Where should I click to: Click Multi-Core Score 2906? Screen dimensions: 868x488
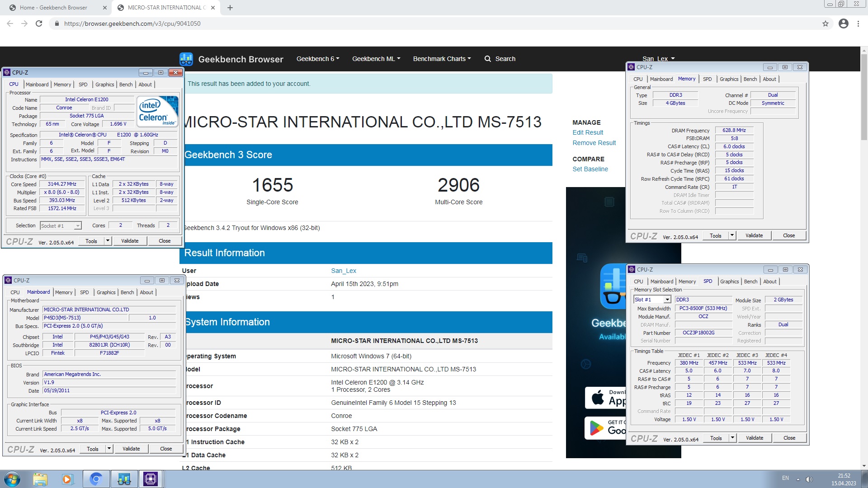point(458,185)
